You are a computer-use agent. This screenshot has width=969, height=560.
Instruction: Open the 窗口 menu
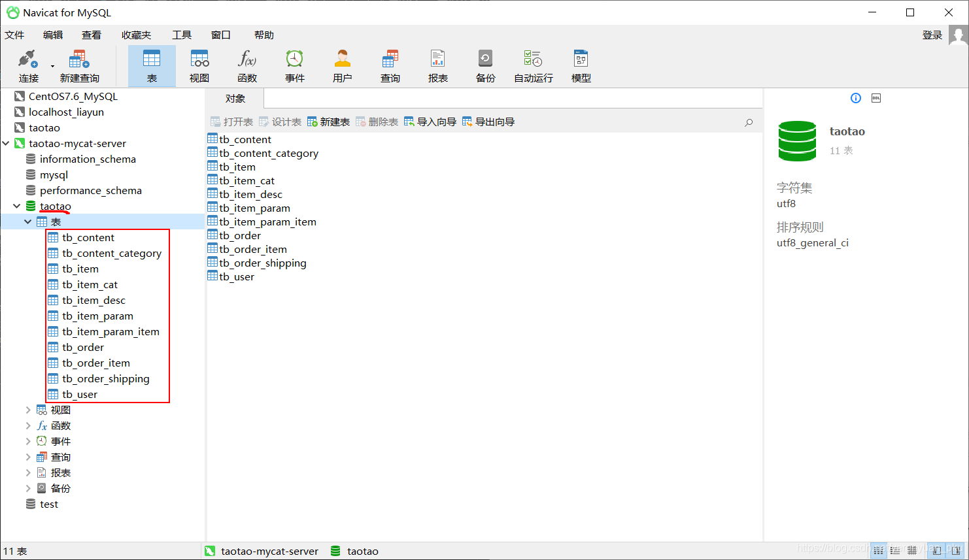pyautogui.click(x=221, y=35)
